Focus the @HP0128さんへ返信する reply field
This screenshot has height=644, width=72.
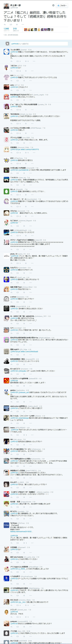coord(39,44)
